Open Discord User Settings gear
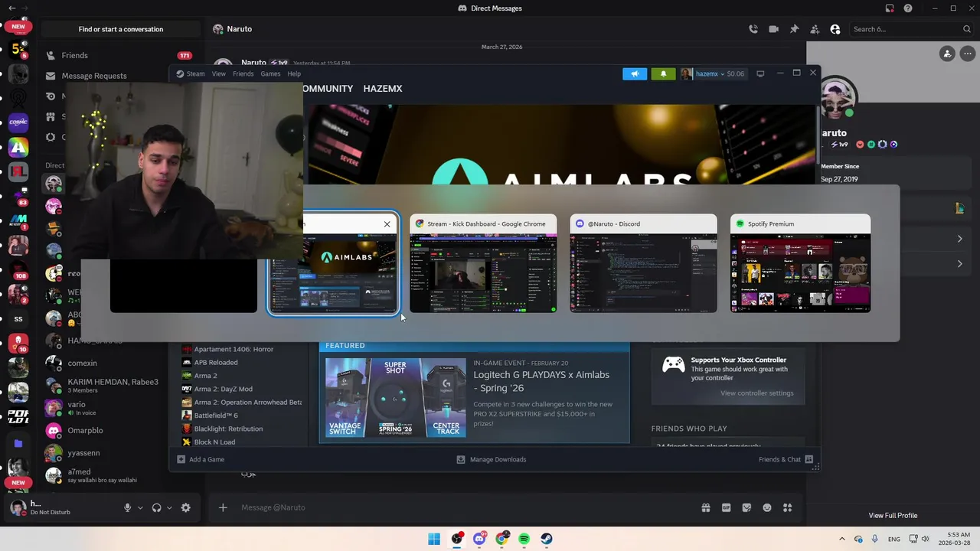 point(185,507)
